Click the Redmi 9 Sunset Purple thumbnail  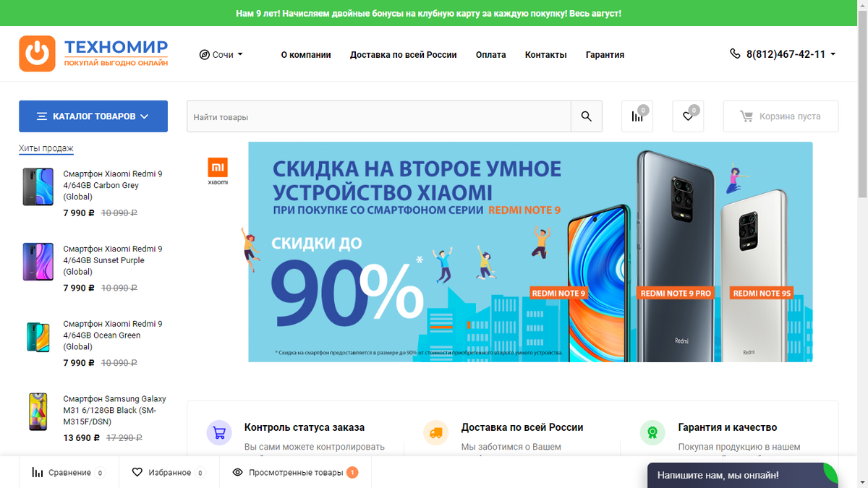coord(38,262)
